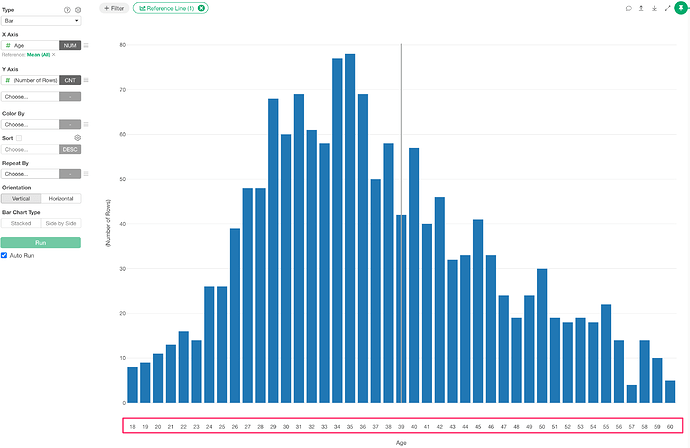The width and height of the screenshot is (690, 448).
Task: Click the comment bubble icon
Action: [x=629, y=8]
